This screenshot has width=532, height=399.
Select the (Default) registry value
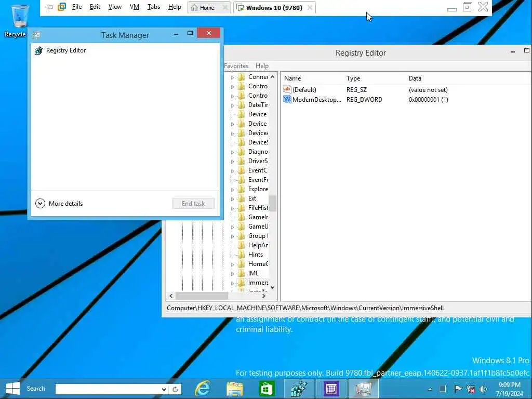304,89
